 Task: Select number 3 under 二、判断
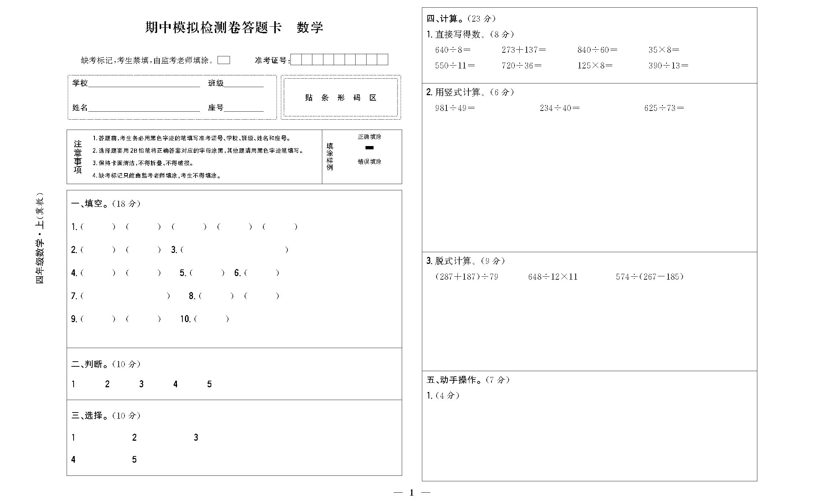141,384
